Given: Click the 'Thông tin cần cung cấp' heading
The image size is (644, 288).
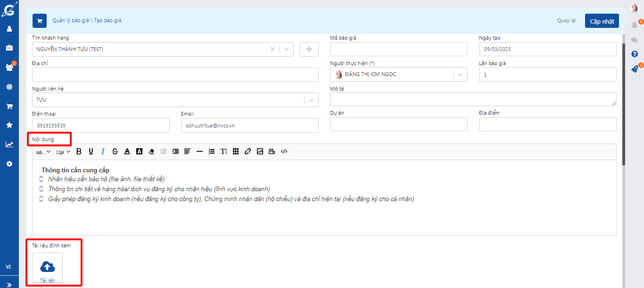Looking at the screenshot, I should (75, 170).
